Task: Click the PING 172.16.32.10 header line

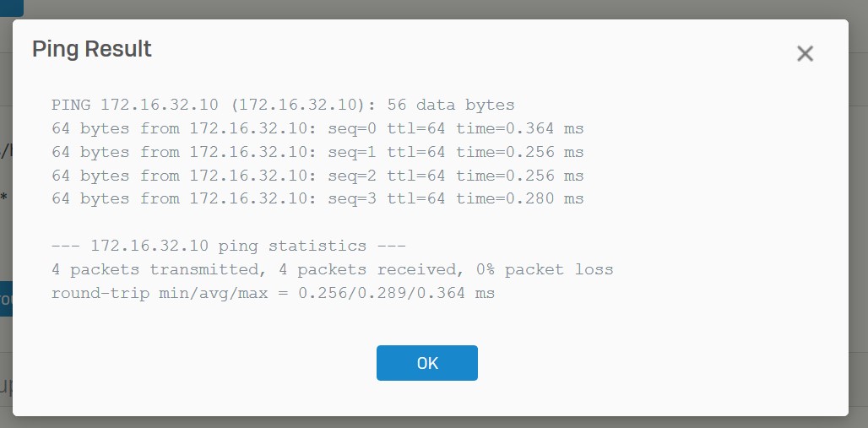Action: 283,106
